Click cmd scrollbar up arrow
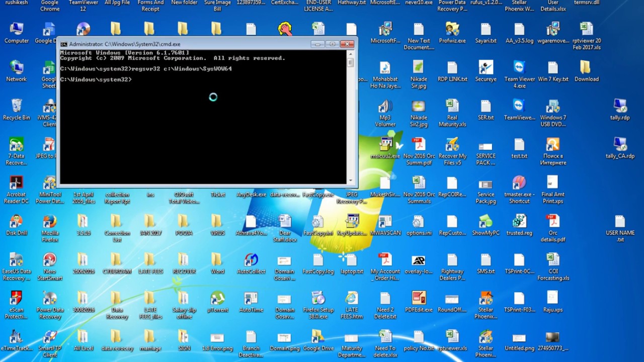 click(x=350, y=54)
